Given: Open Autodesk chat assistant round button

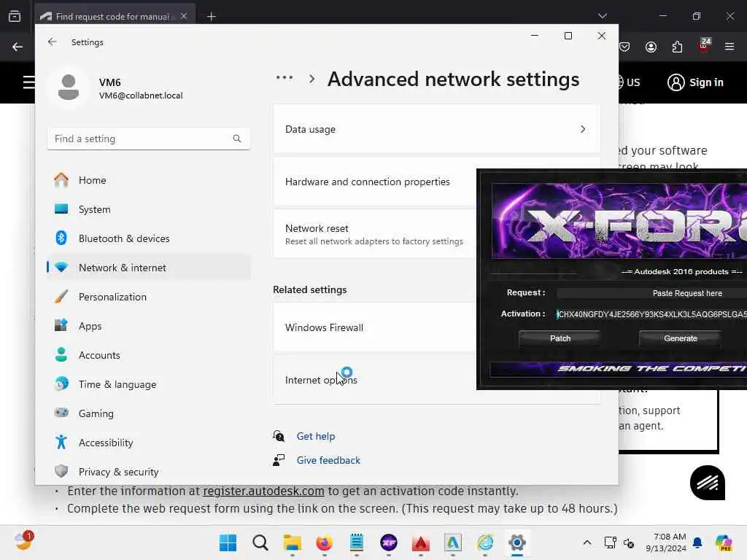Looking at the screenshot, I should click(708, 483).
